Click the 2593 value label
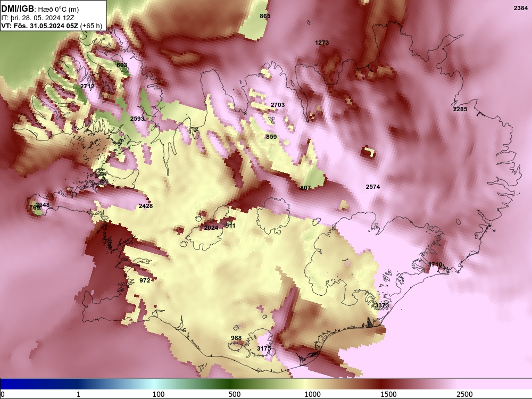 pyautogui.click(x=137, y=119)
